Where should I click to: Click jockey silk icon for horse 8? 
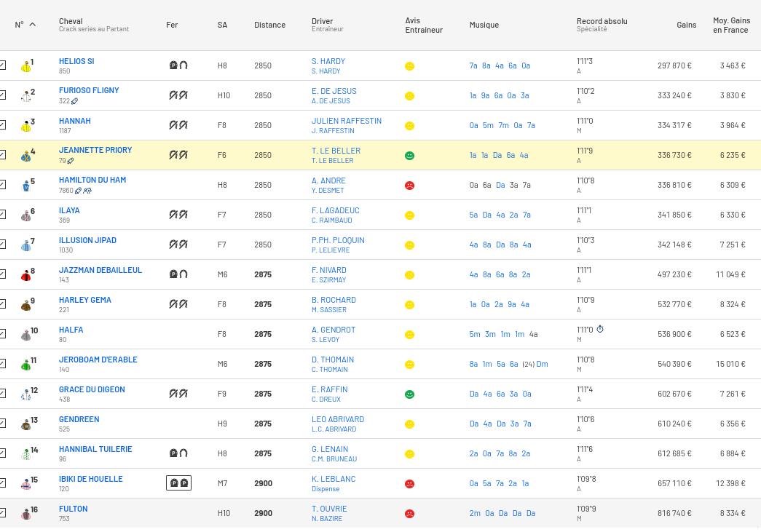tap(26, 275)
